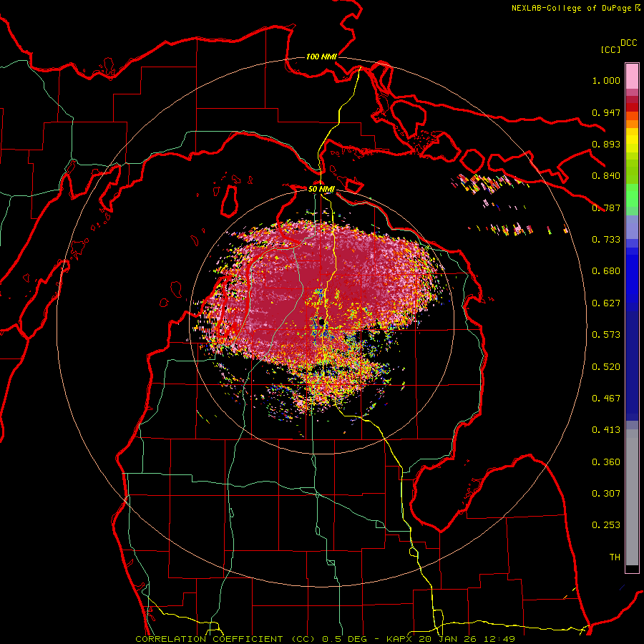
Task: Click the gray lower color bar segment
Action: coord(632,501)
